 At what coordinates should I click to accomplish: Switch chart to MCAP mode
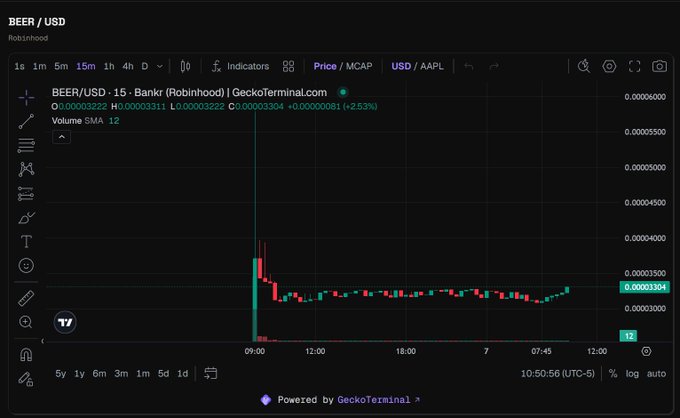click(x=359, y=66)
